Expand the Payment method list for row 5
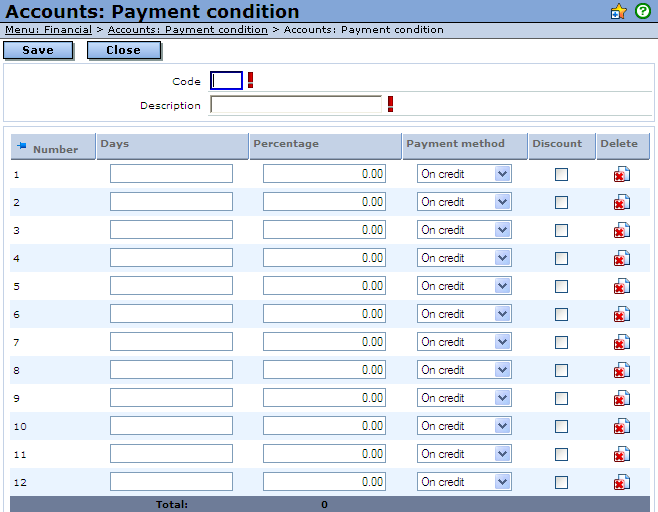This screenshot has width=658, height=512. point(464,286)
